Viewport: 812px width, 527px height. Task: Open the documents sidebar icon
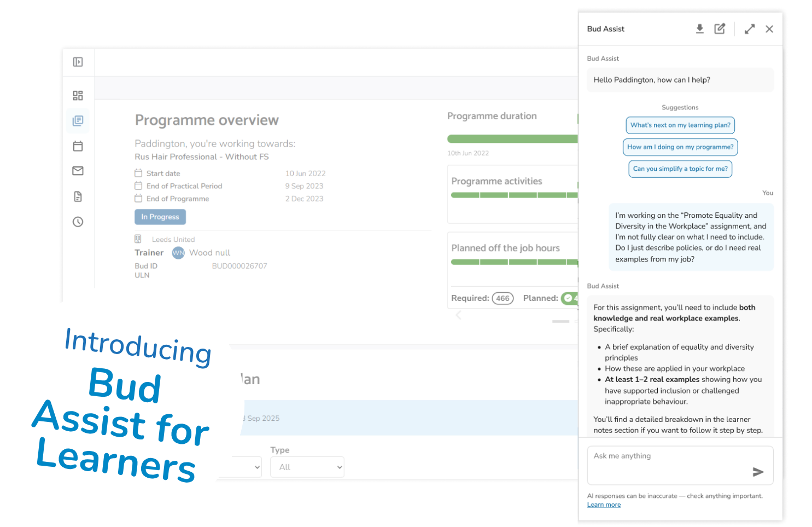(x=78, y=196)
